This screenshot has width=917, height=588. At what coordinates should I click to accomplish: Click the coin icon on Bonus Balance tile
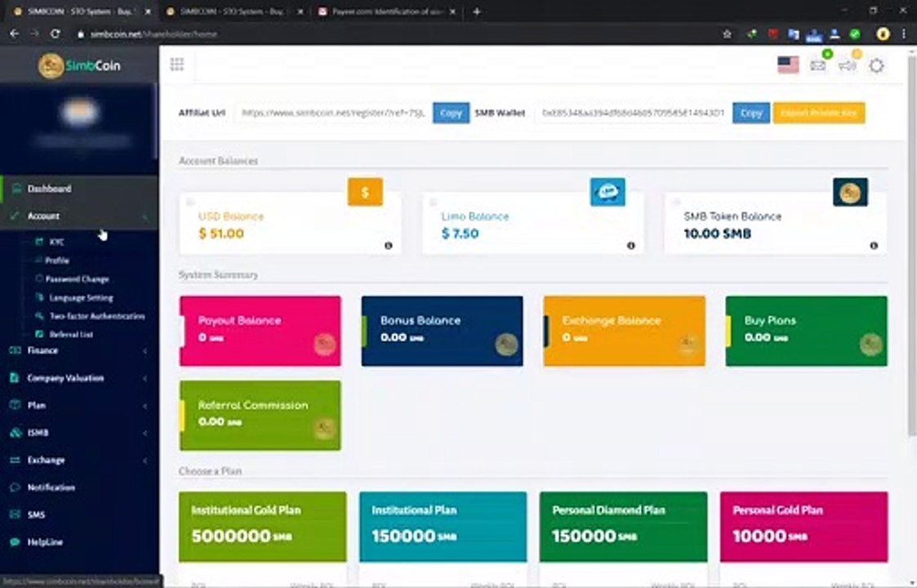[506, 344]
